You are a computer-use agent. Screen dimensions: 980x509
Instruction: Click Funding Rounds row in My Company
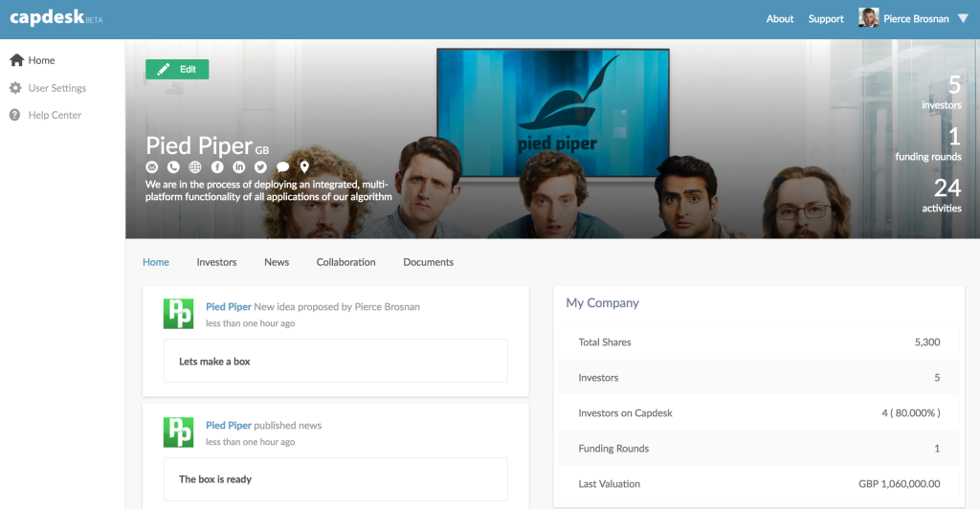coord(759,449)
